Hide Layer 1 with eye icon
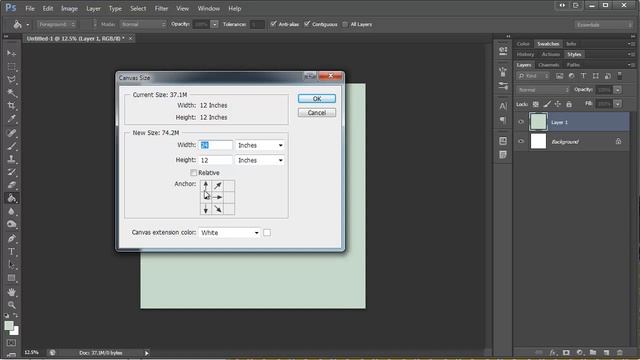 point(521,122)
